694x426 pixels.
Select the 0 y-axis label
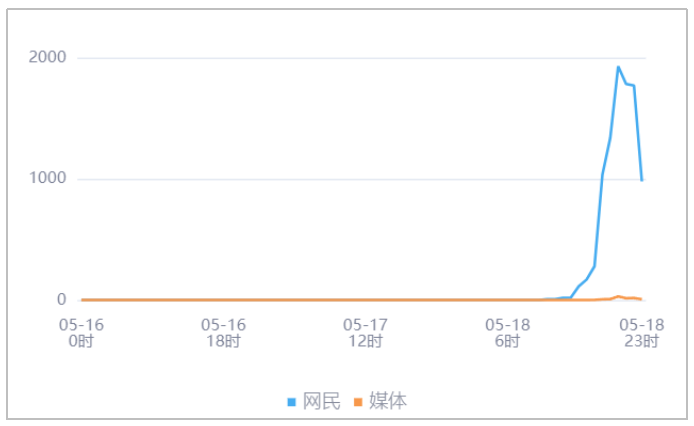61,300
